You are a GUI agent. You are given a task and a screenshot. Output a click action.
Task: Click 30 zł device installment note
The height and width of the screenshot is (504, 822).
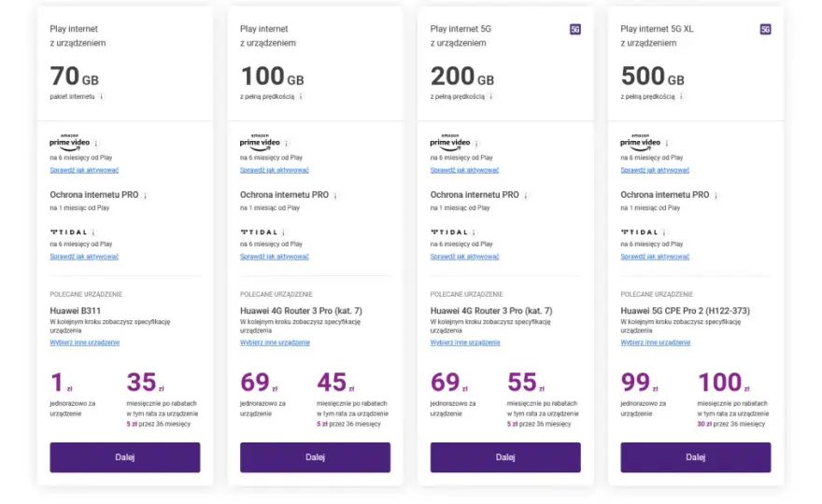[x=731, y=424]
